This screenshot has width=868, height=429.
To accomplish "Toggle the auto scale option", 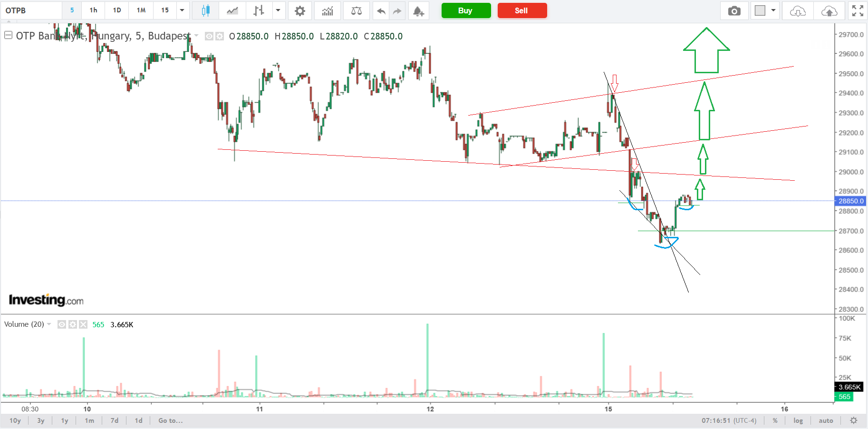I will (826, 420).
